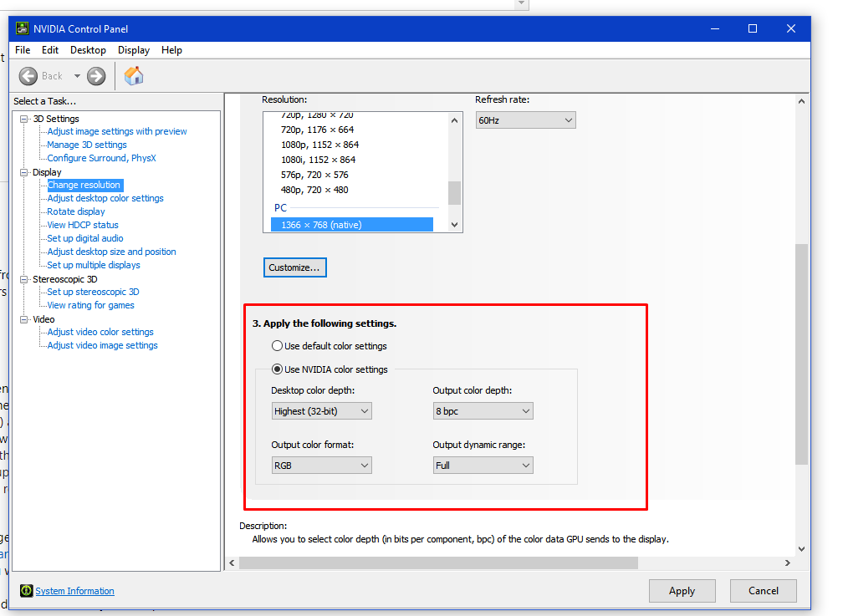
Task: Open Adjust video color settings
Action: pos(100,332)
